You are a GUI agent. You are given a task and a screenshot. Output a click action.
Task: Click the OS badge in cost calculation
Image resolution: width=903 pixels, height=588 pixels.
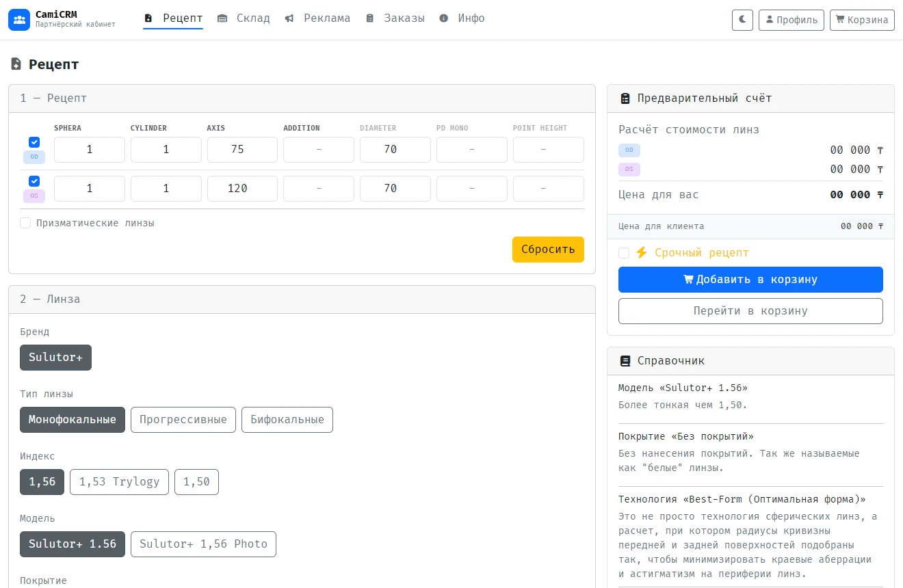point(629,170)
